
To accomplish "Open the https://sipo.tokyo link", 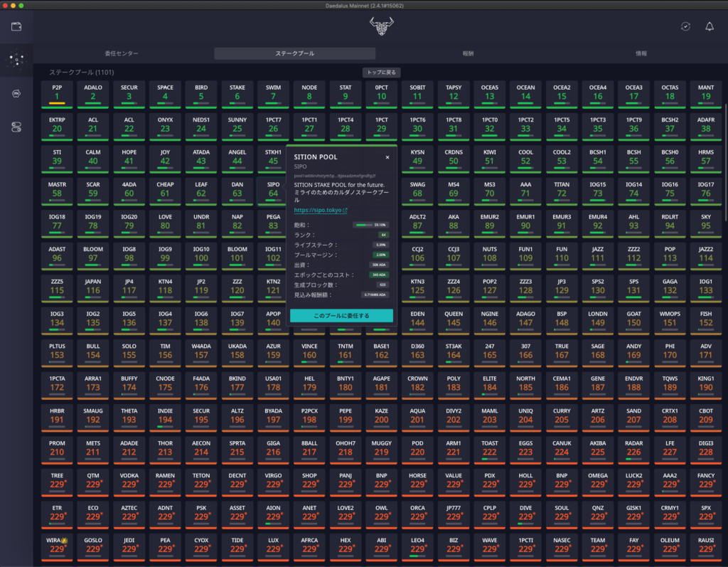I will coord(318,211).
